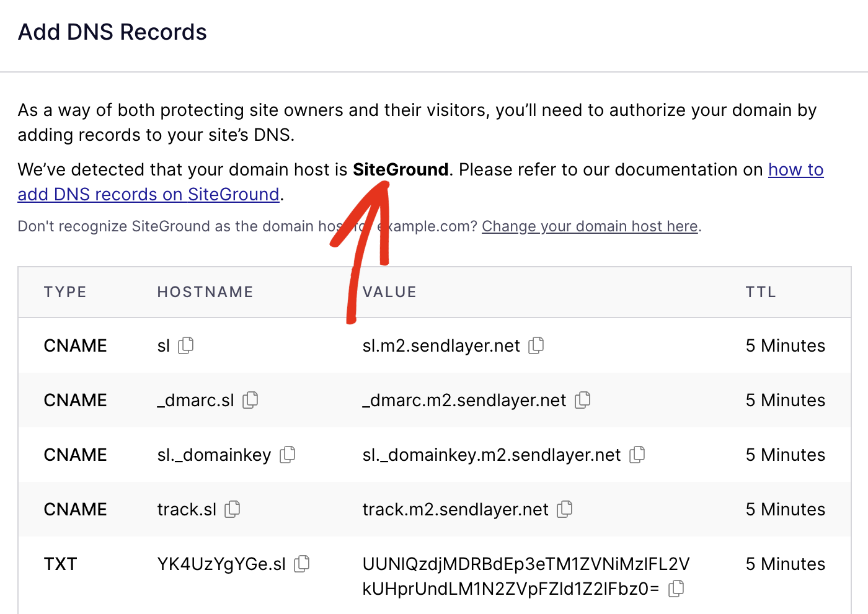This screenshot has width=868, height=614.
Task: Copy the "YK4UzYgYGe.sl" hostname
Action: (x=303, y=564)
